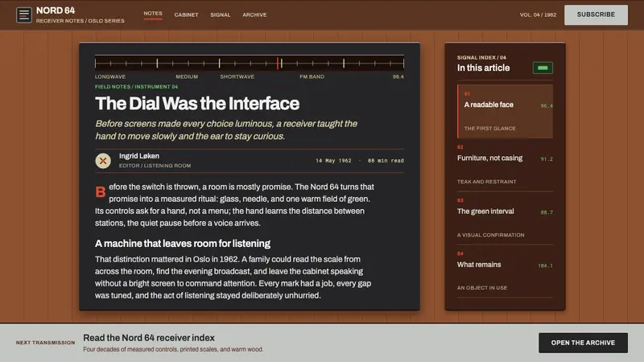Jump to section Furniture, not casing
644x362 pixels.
tap(506, 165)
